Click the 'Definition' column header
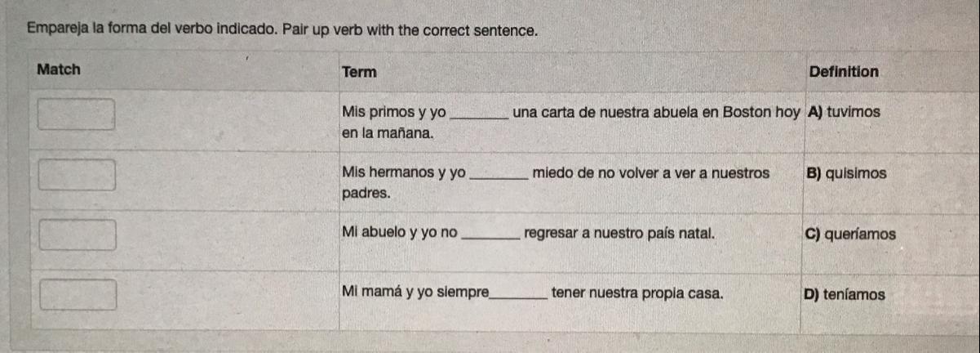 (844, 72)
